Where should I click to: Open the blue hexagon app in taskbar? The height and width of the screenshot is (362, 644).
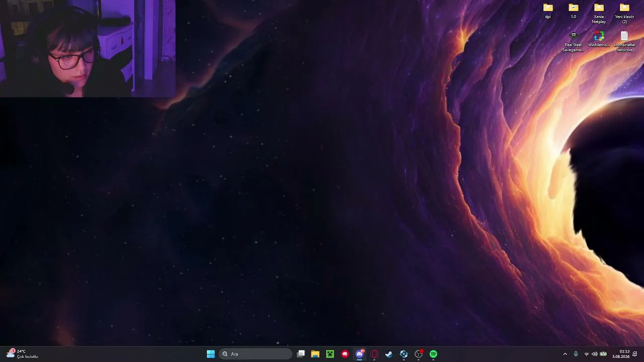[x=404, y=354]
